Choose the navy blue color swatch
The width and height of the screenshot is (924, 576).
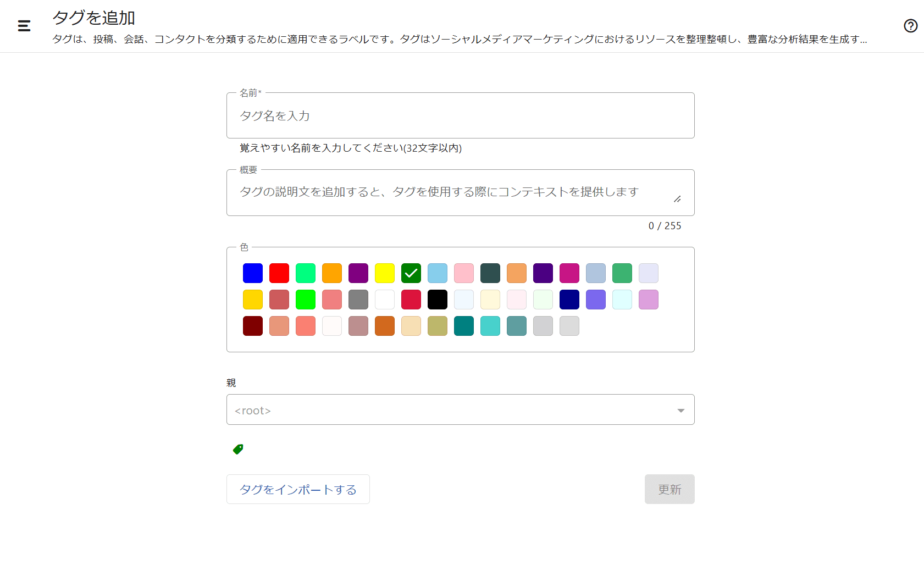click(569, 300)
